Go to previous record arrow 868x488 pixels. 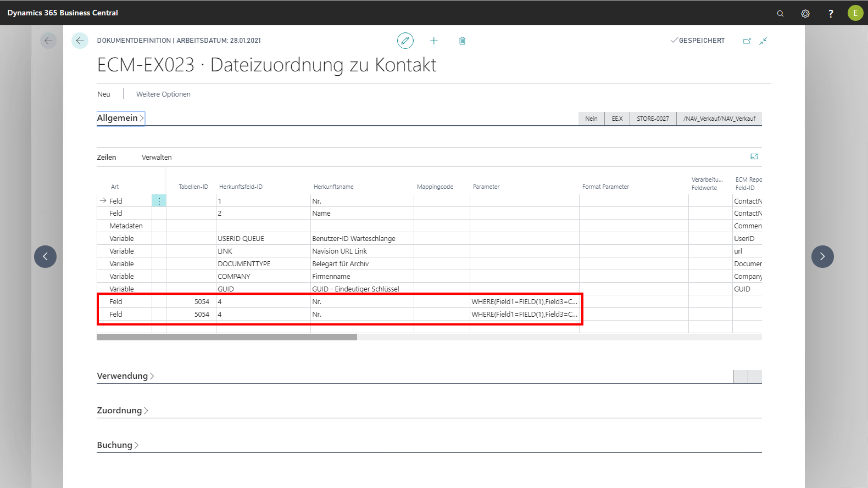[x=45, y=256]
